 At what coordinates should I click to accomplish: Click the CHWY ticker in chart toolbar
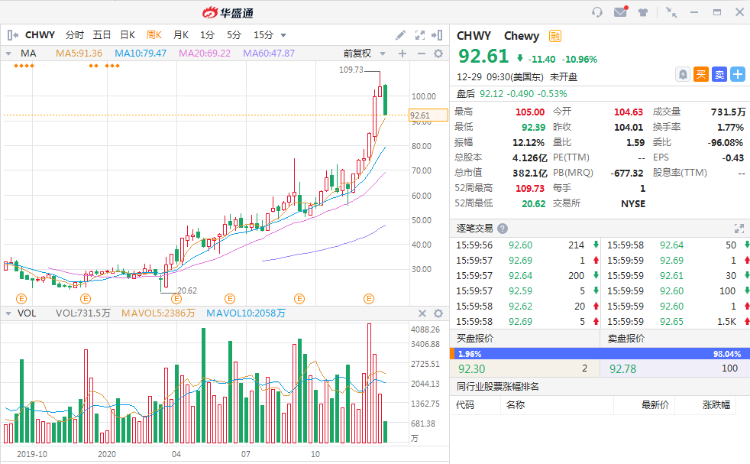pyautogui.click(x=40, y=35)
